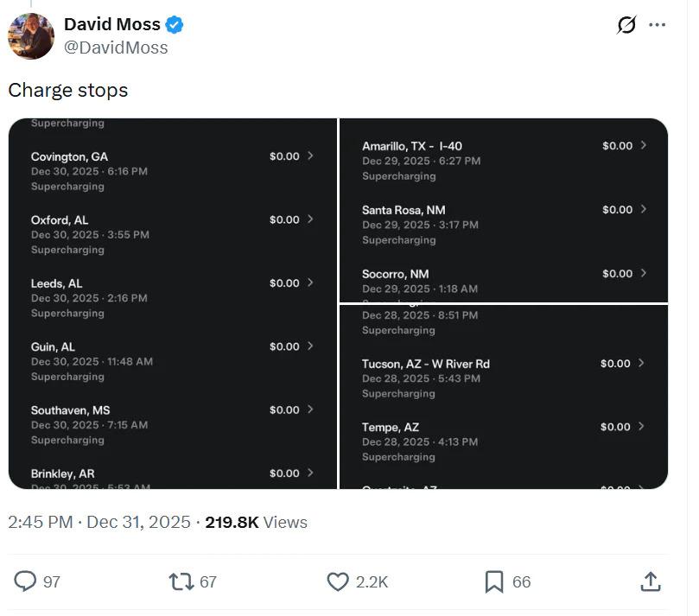Expand the Covington, GA charge entry chevron
The width and height of the screenshot is (699, 616).
(311, 156)
